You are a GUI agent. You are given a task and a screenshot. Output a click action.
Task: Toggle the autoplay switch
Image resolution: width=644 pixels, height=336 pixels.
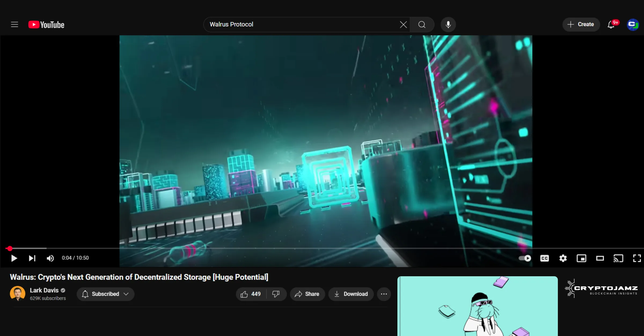point(525,258)
